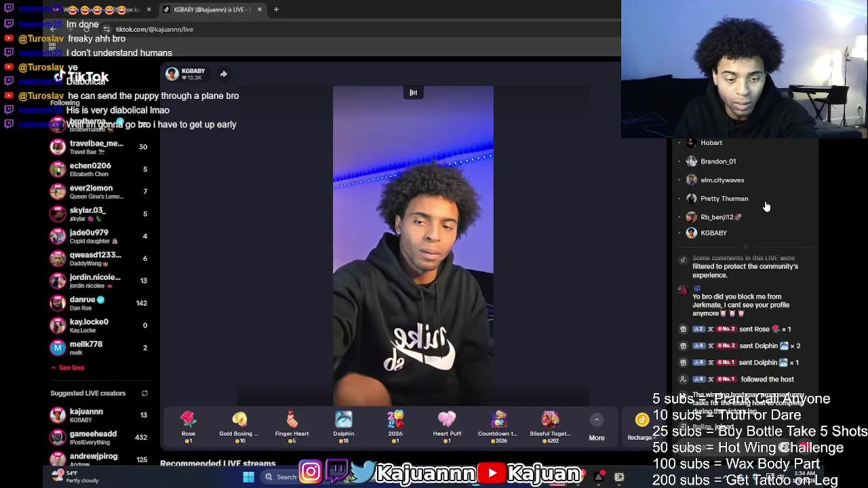Open gameeheadd suggested live creator
This screenshot has height=488, width=868.
(99, 437)
